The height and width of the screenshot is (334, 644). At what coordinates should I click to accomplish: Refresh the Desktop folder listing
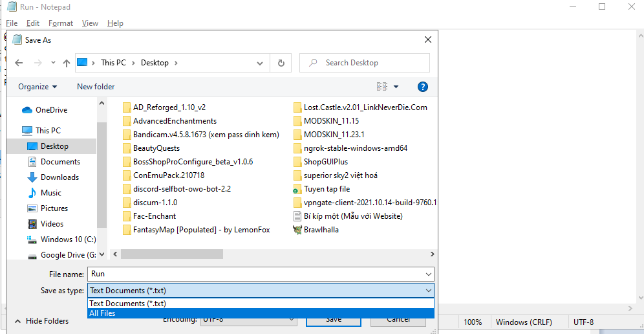(281, 63)
